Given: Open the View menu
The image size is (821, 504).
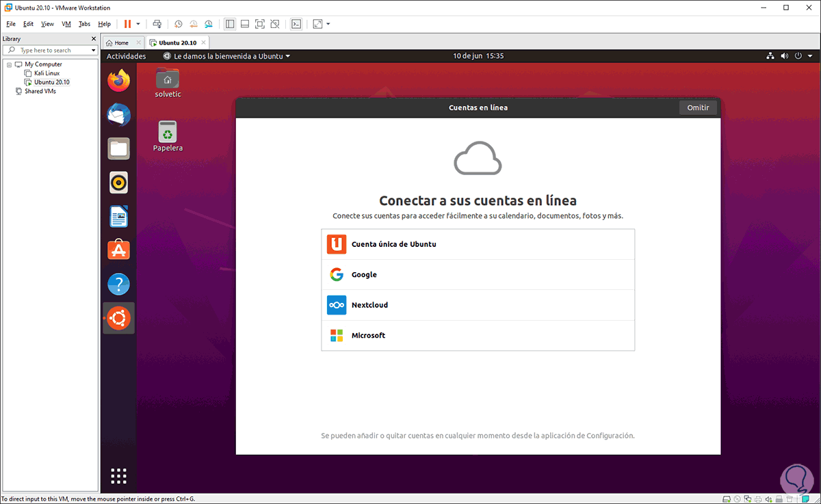Looking at the screenshot, I should click(47, 23).
